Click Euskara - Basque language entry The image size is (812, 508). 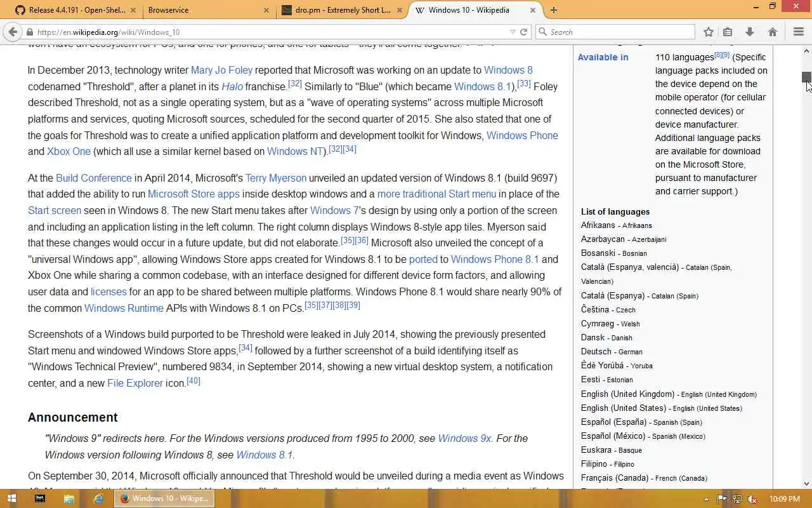coord(612,450)
